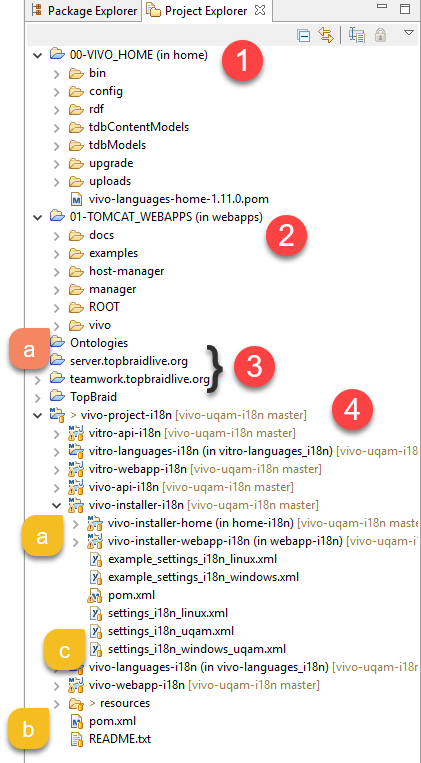The height and width of the screenshot is (763, 421).
Task: Collapse the 00-VIVO_HOME project node
Action: click(37, 55)
